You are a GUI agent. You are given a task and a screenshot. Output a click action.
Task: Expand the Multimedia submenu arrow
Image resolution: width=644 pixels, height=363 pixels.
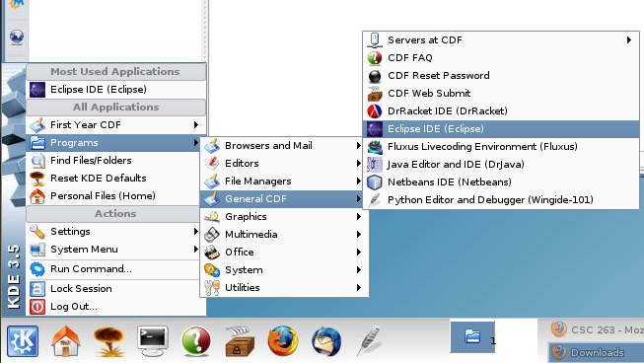359,235
